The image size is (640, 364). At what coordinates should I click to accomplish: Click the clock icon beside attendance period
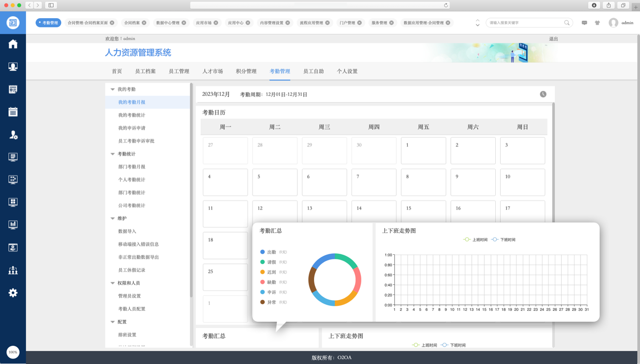click(x=543, y=94)
